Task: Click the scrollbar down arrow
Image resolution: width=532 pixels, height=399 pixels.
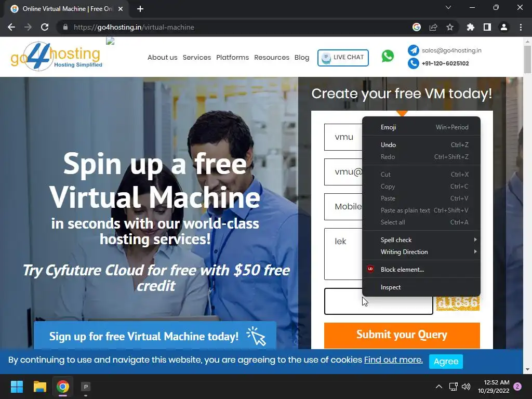Action: pos(527,369)
